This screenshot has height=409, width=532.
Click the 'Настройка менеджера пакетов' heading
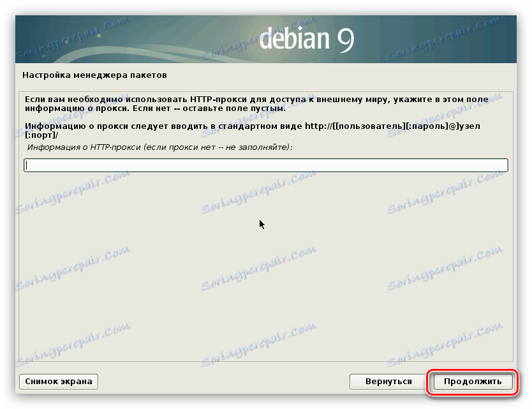pos(94,75)
